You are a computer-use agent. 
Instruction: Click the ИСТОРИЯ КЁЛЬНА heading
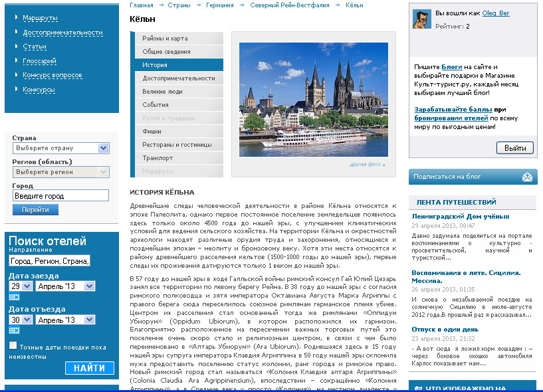tap(162, 193)
